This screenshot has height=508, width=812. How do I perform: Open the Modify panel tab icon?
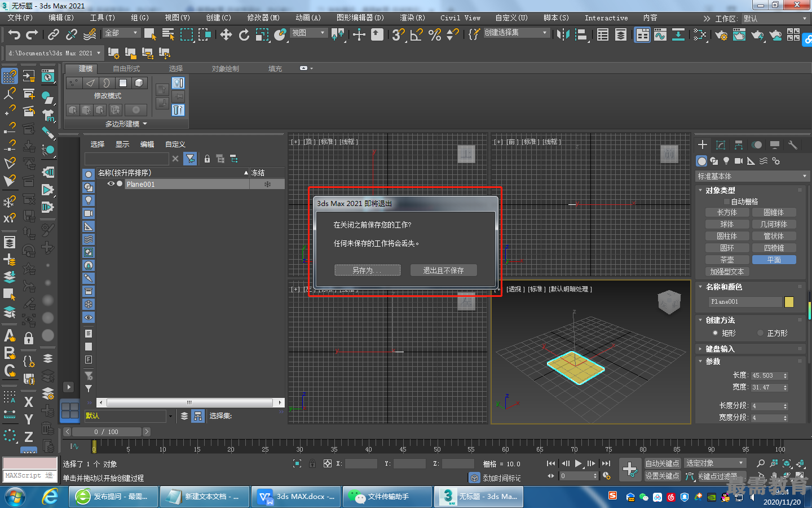[721, 145]
